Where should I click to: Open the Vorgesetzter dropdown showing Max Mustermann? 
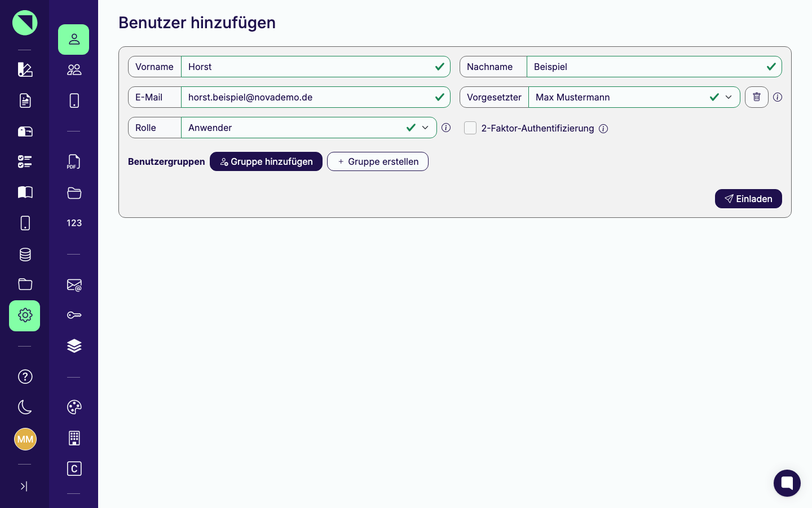click(x=634, y=97)
